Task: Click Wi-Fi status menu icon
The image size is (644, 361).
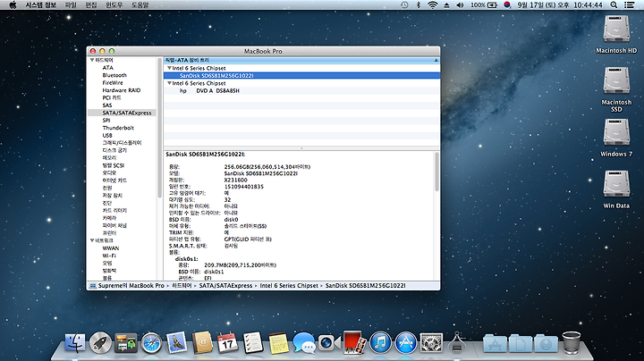Action: click(x=432, y=5)
